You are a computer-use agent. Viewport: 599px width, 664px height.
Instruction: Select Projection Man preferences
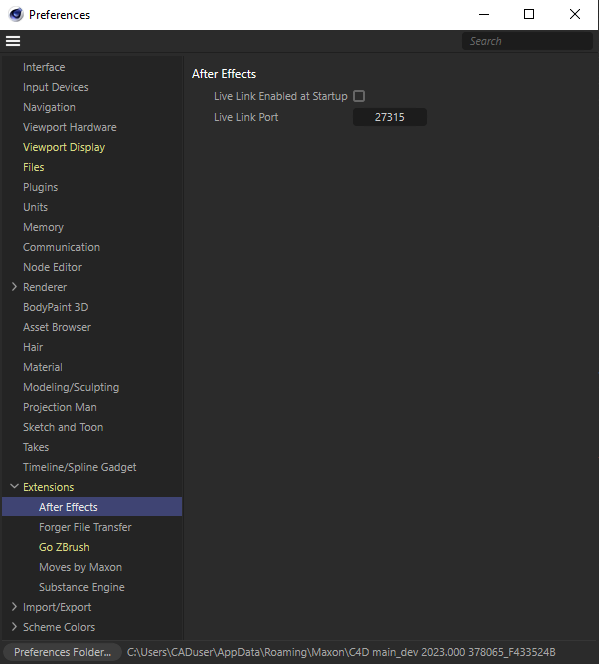pyautogui.click(x=60, y=407)
